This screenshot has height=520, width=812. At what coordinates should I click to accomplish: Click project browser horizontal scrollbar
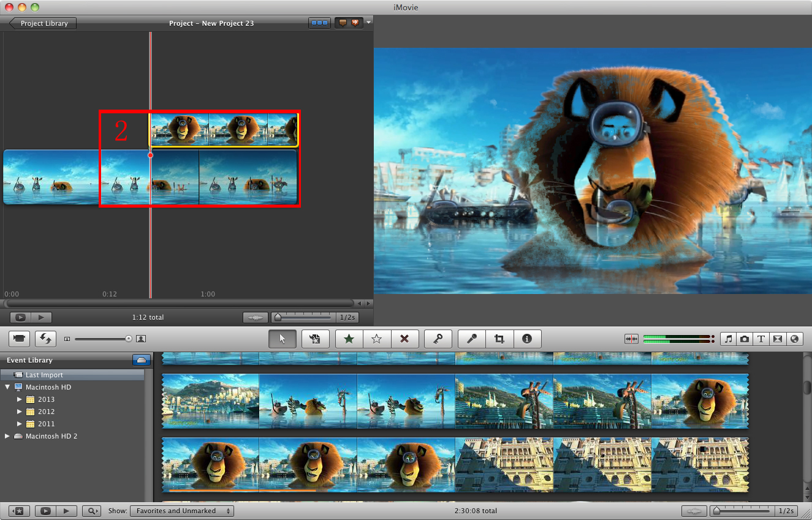(179, 303)
